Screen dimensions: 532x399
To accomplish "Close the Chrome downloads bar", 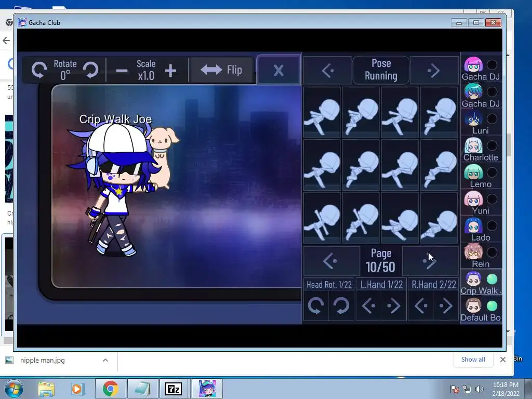I will [503, 360].
